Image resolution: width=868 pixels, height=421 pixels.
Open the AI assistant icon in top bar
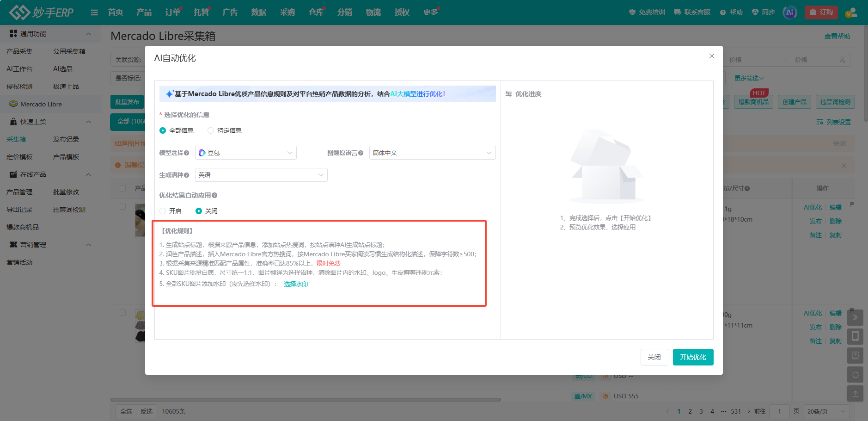click(x=790, y=12)
